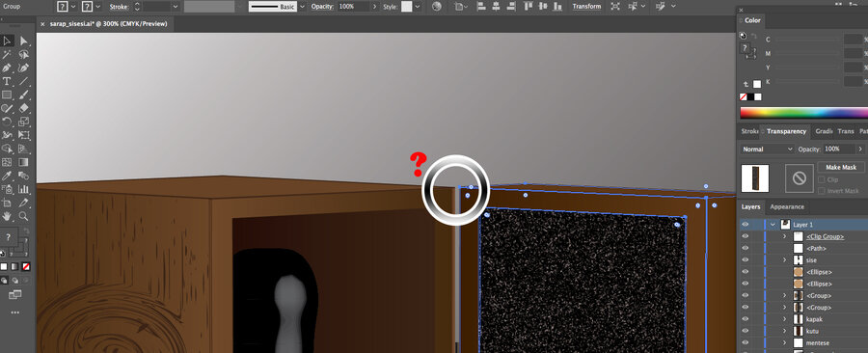Toggle visibility of Layer 1
The height and width of the screenshot is (353, 868).
(746, 225)
